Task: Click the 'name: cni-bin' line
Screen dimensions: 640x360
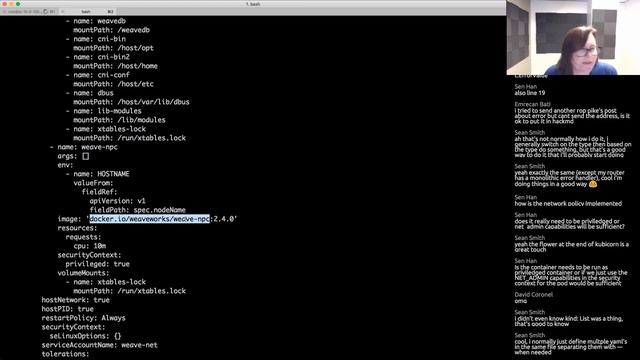Action: point(96,39)
